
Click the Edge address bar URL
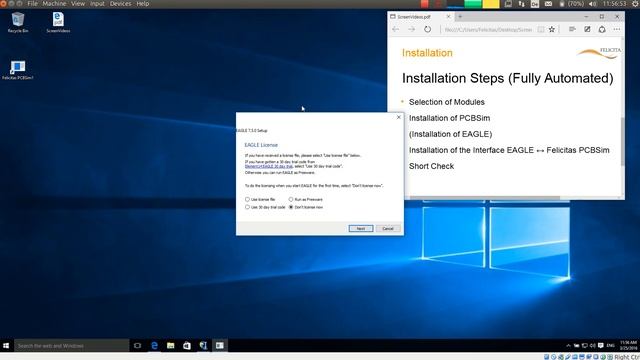[x=488, y=30]
